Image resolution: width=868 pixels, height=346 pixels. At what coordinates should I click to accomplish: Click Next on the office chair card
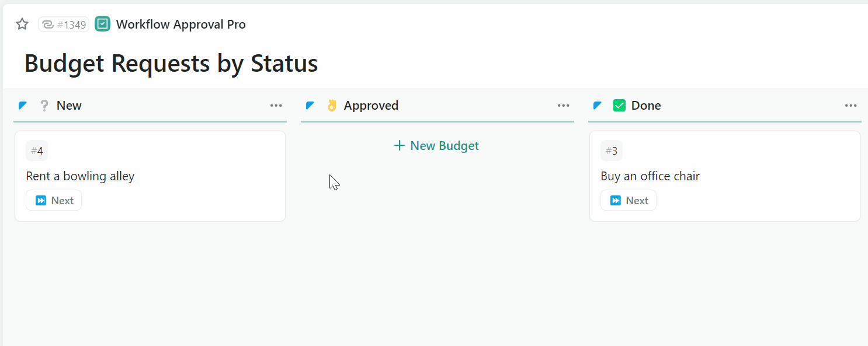point(629,200)
